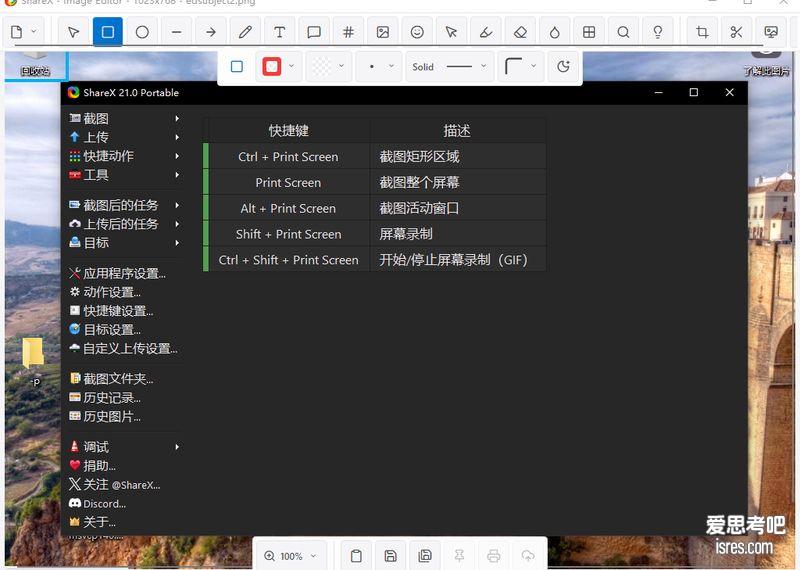Image resolution: width=800 pixels, height=570 pixels.
Task: Select the Spotlight bulb tool
Action: 658,32
